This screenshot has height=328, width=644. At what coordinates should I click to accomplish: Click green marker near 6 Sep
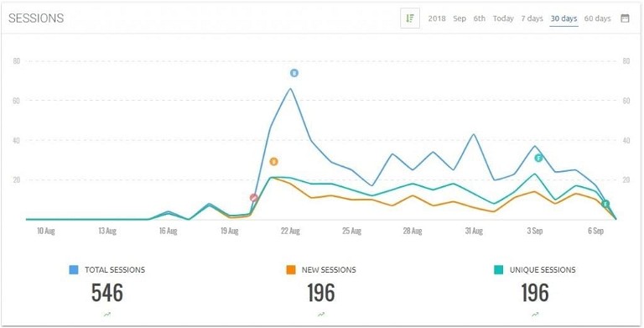point(605,204)
